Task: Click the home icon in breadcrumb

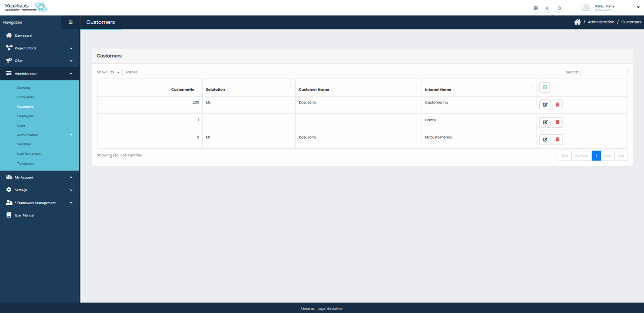Action: click(577, 22)
